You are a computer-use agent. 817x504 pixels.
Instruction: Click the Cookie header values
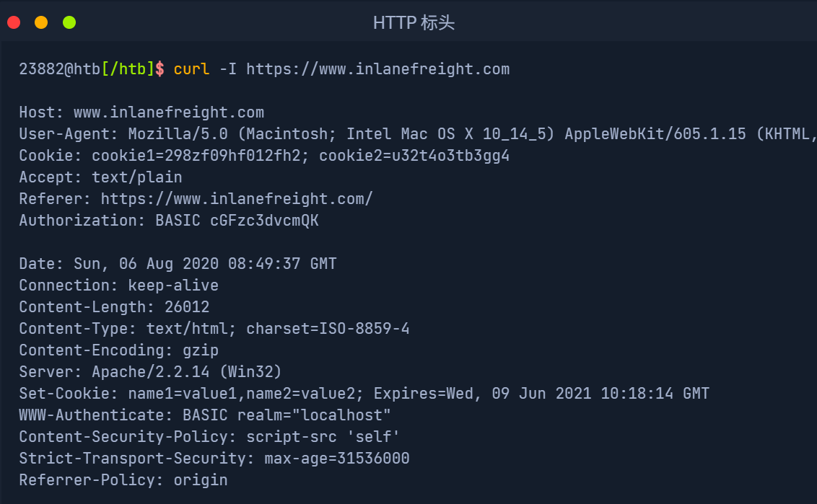pos(300,156)
